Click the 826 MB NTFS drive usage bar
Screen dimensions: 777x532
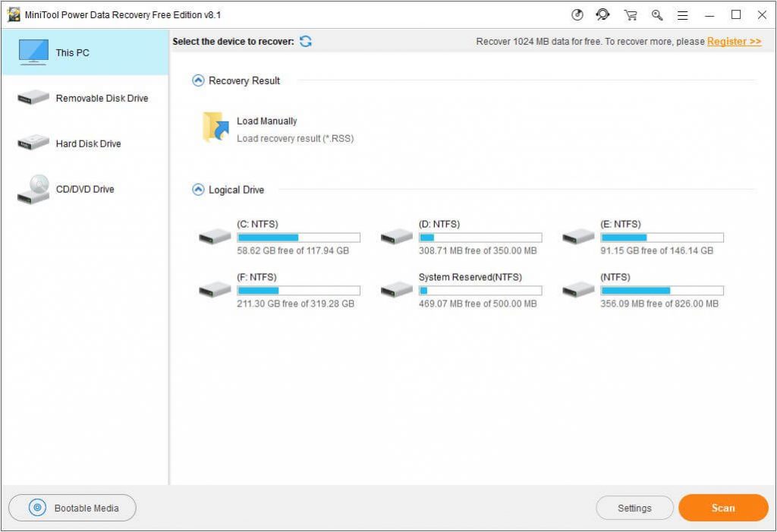[x=662, y=291]
